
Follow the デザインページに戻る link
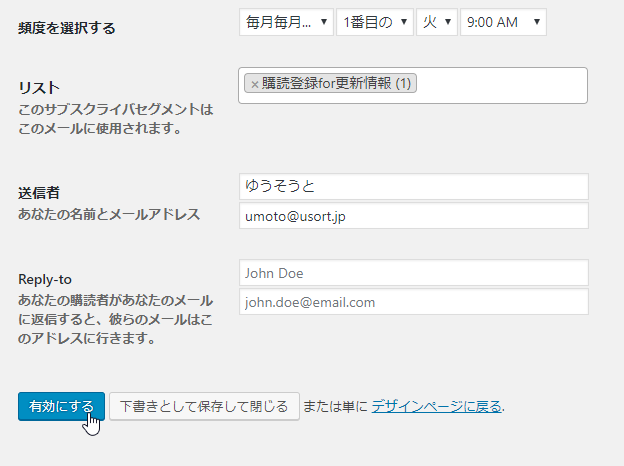pos(437,406)
